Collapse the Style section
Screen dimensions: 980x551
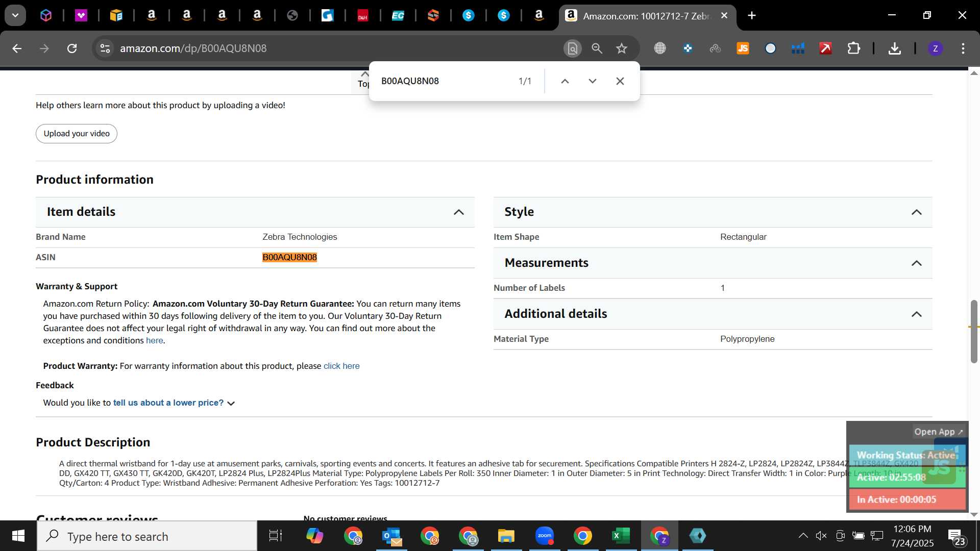point(917,212)
